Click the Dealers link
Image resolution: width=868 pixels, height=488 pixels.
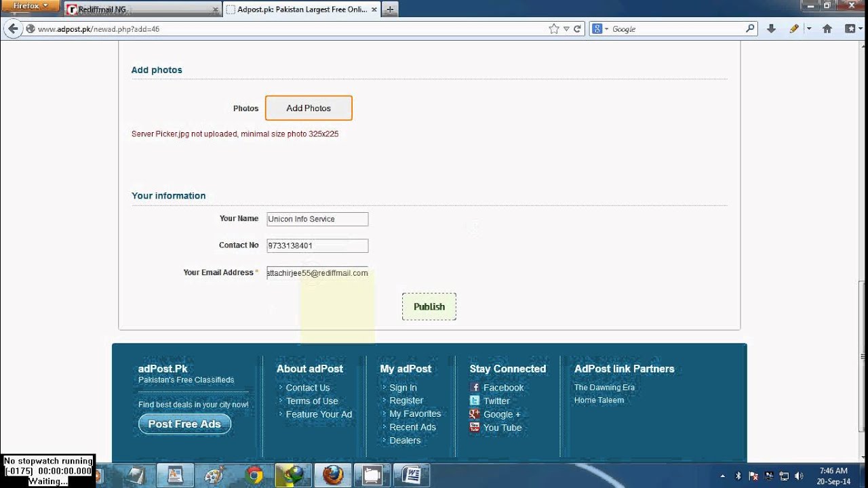[x=405, y=441]
